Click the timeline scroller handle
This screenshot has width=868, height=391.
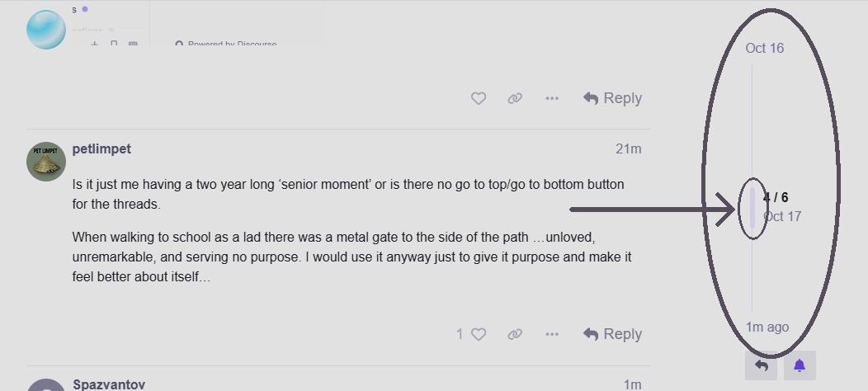pos(752,207)
